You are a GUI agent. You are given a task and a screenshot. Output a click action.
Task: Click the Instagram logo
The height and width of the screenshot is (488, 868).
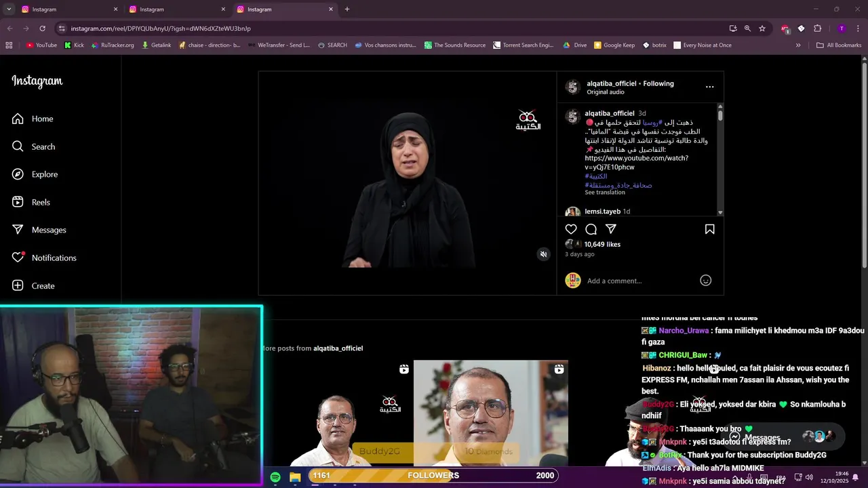37,81
